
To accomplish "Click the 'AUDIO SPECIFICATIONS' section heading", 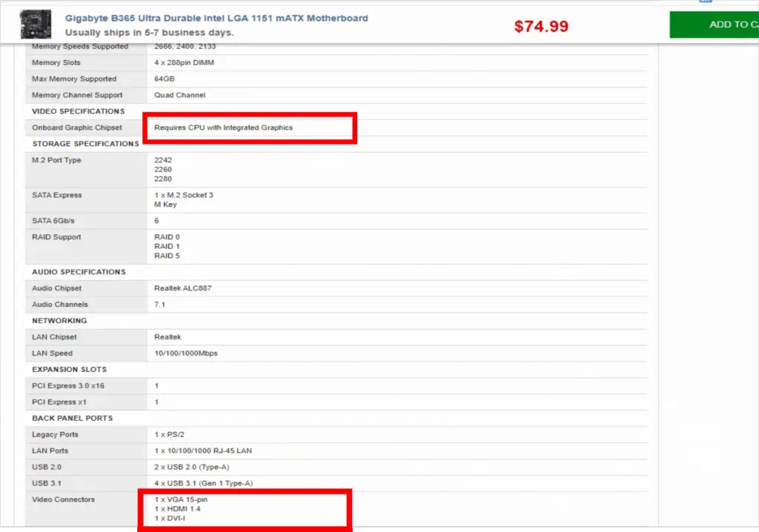I will point(79,272).
